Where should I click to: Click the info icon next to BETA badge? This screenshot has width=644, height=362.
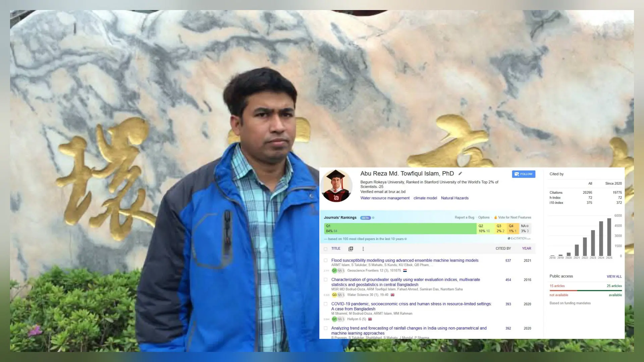point(373,218)
